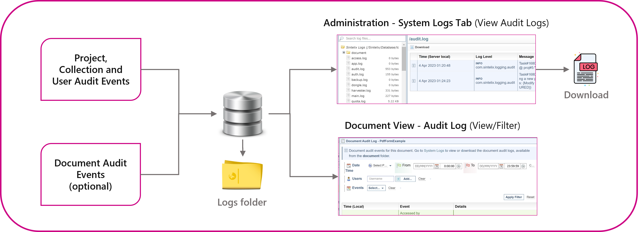Screen dimensions: 644x232
Task: Click the log tree scrollbar up arrow
Action: (404, 45)
